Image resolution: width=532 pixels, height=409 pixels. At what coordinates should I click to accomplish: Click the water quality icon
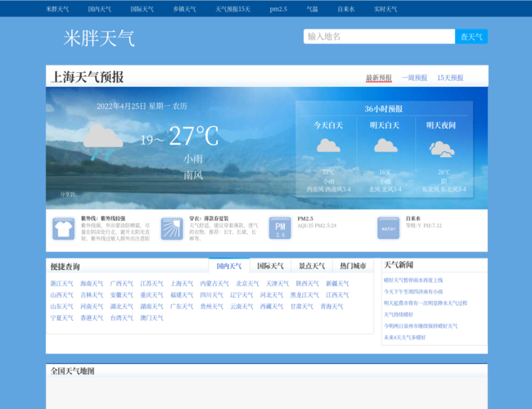389,228
